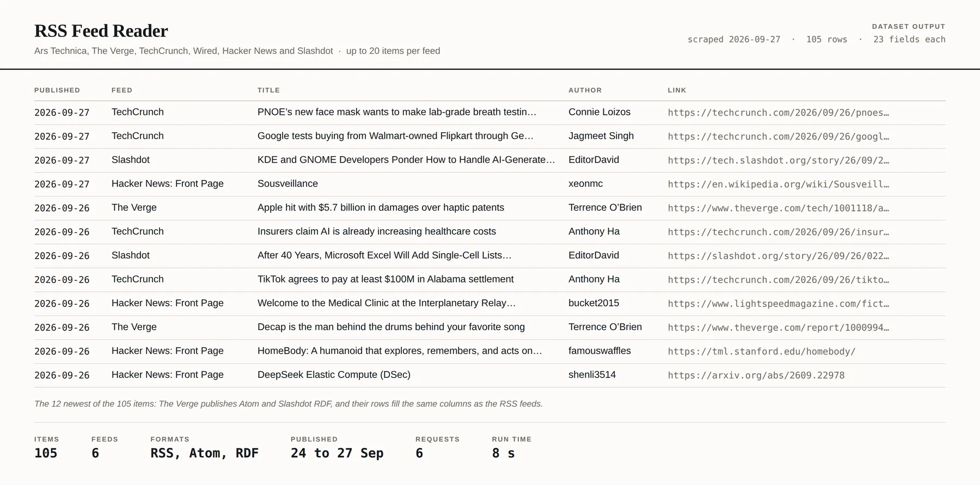Click the TITLE column header
The image size is (980, 485).
268,90
